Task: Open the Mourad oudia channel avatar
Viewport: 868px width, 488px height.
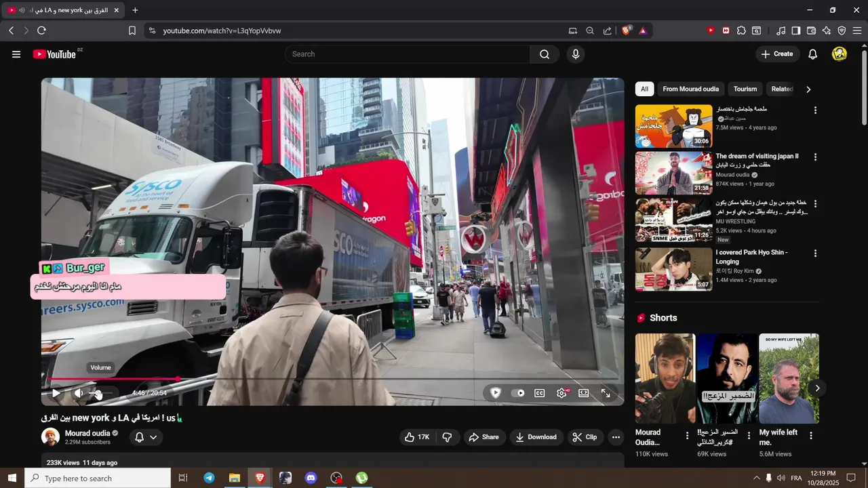Action: click(51, 437)
